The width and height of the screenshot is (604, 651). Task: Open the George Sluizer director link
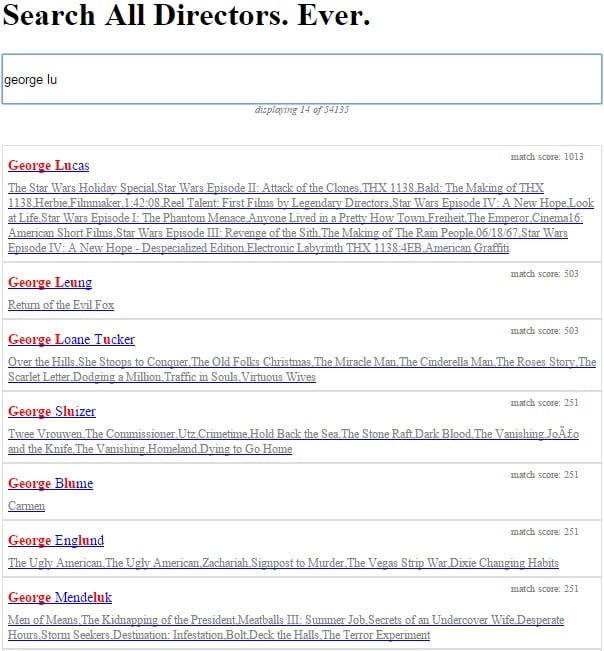point(52,412)
